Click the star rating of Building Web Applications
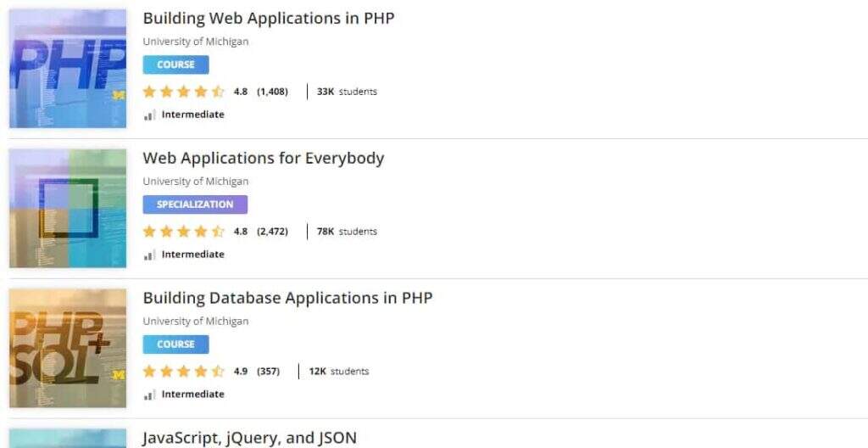This screenshot has width=868, height=448. [183, 92]
